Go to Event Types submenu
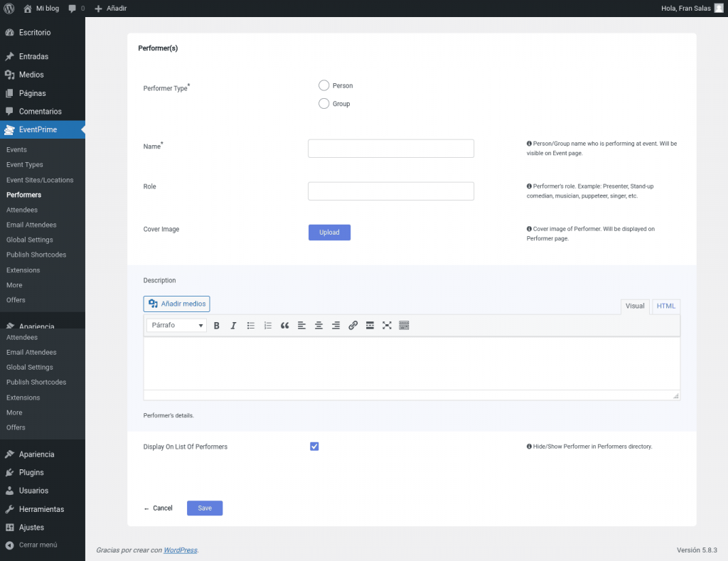The image size is (728, 561). point(25,165)
